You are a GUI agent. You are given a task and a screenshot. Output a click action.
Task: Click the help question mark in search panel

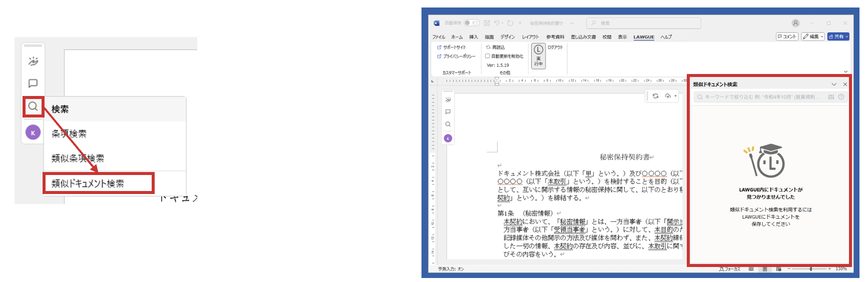[841, 97]
